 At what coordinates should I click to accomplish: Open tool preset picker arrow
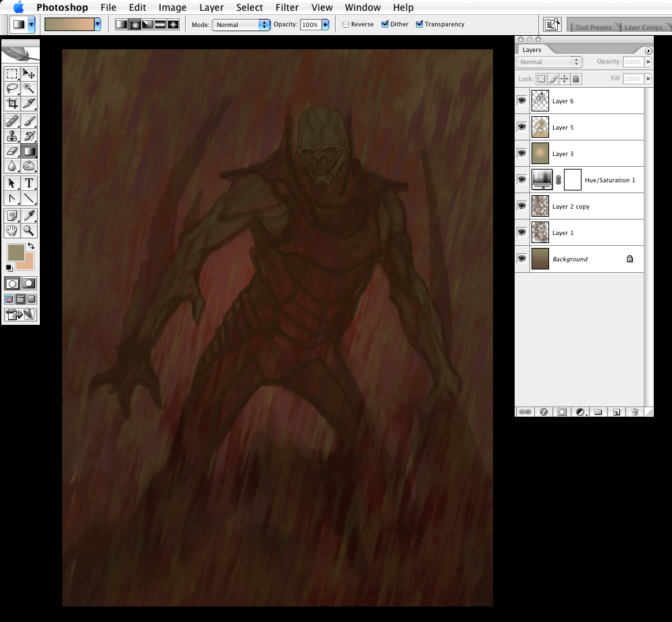(x=31, y=24)
